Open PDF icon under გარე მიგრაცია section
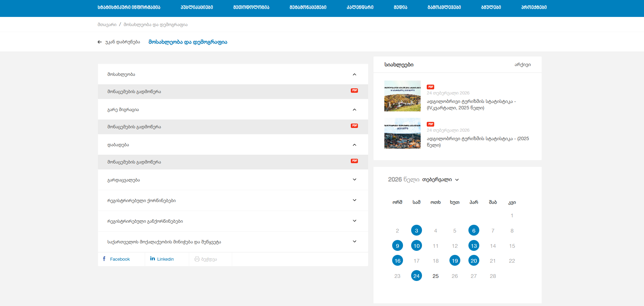Image resolution: width=644 pixels, height=306 pixels. coord(354,126)
